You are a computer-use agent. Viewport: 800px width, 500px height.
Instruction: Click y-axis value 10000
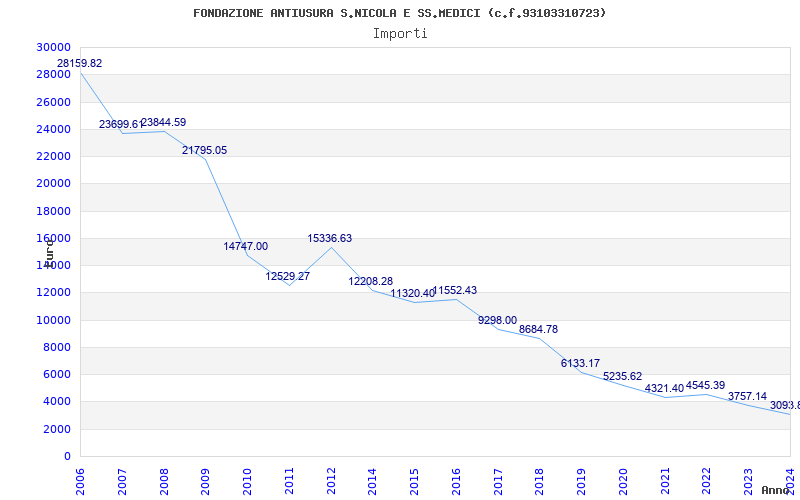tap(53, 320)
